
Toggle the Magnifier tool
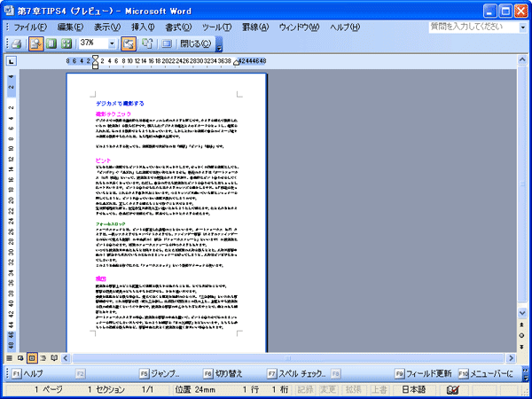(x=36, y=43)
